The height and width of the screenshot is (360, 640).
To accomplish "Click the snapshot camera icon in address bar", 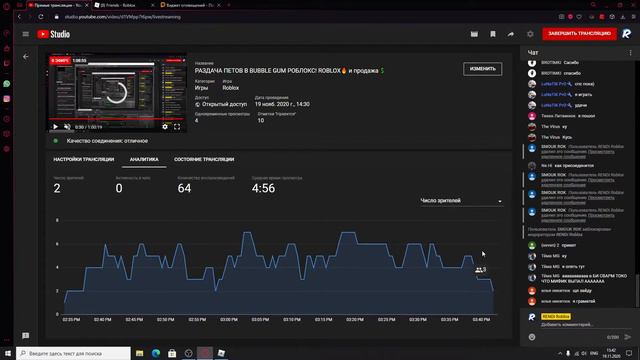I will pyautogui.click(x=562, y=17).
